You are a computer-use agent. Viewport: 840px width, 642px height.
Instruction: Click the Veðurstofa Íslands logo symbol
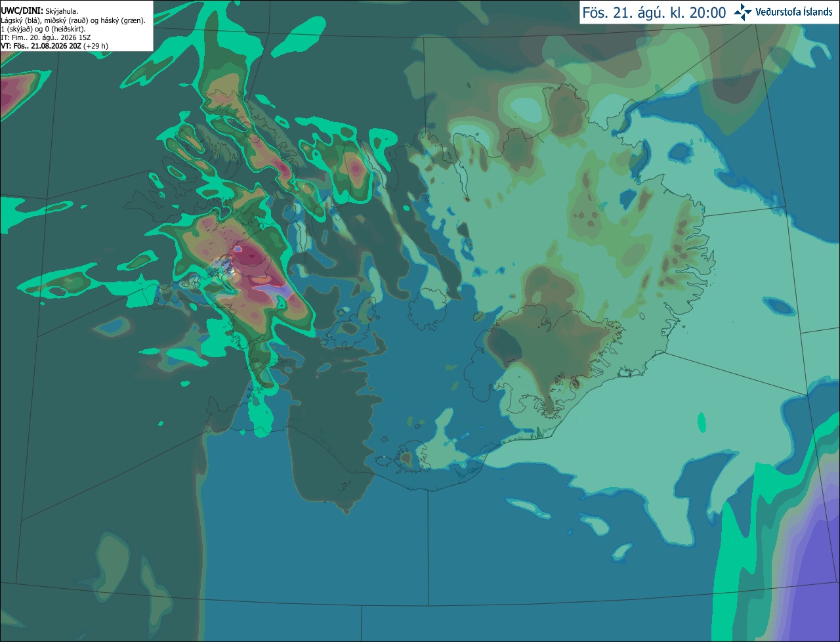point(743,12)
